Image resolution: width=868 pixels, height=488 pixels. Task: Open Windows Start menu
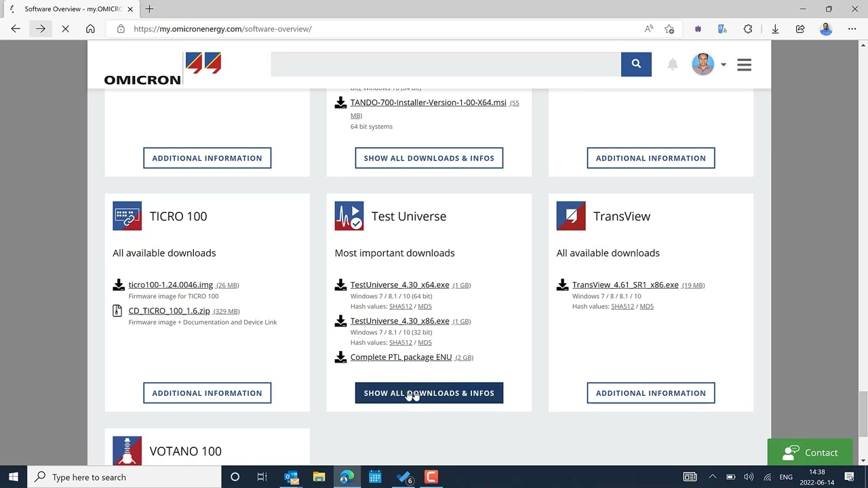pos(14,477)
